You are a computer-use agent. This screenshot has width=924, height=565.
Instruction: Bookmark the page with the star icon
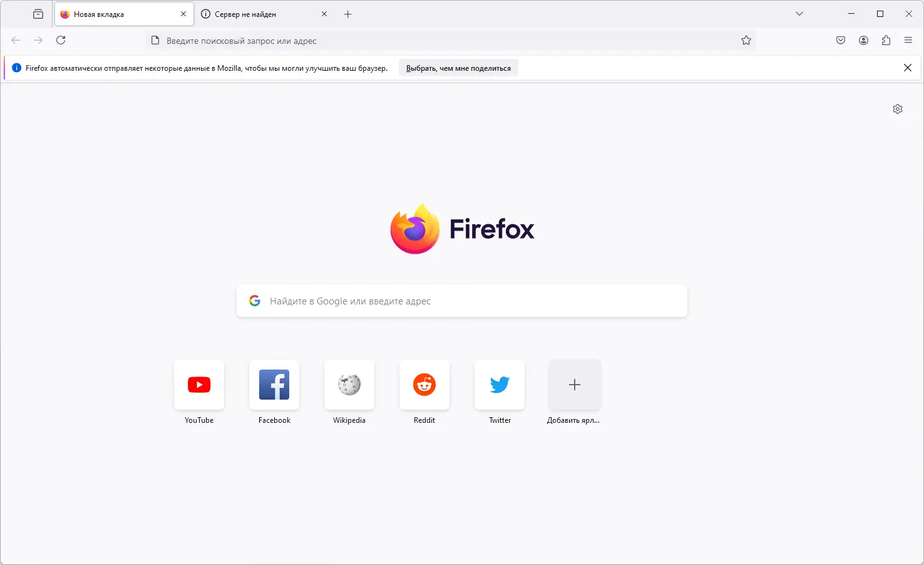[746, 40]
